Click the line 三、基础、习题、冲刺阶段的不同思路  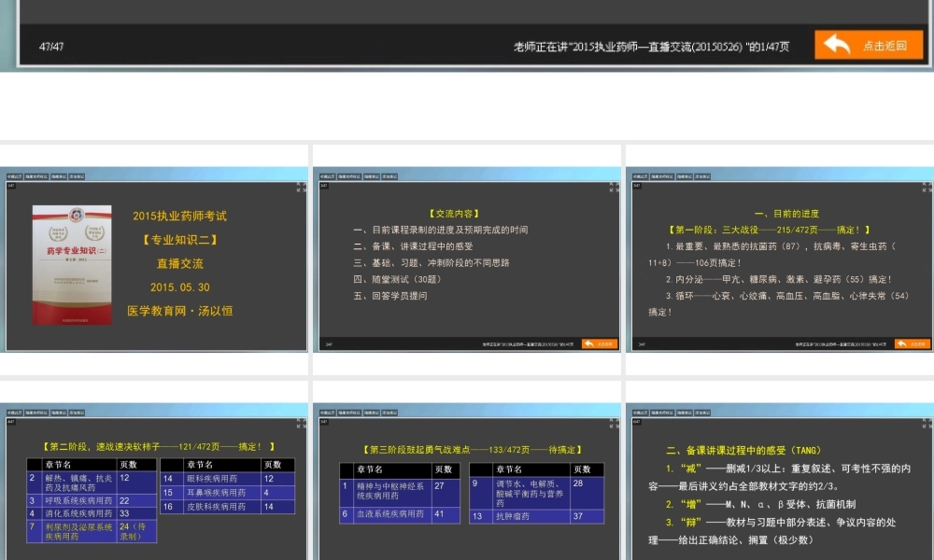coord(432,263)
